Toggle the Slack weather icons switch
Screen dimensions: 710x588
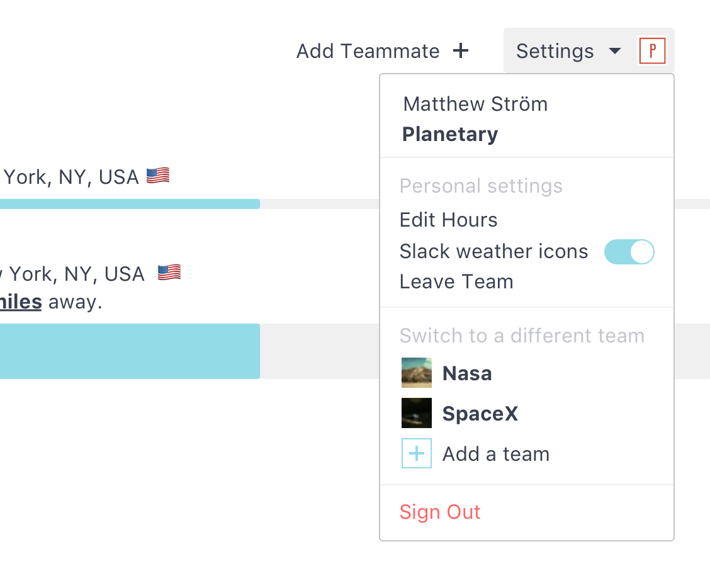click(x=629, y=252)
